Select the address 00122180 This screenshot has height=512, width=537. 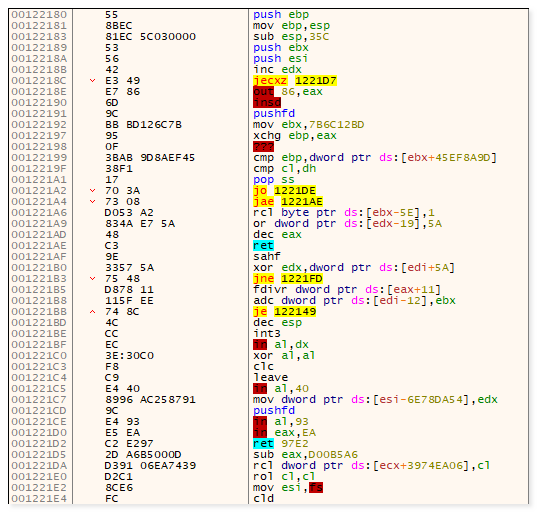(x=39, y=15)
